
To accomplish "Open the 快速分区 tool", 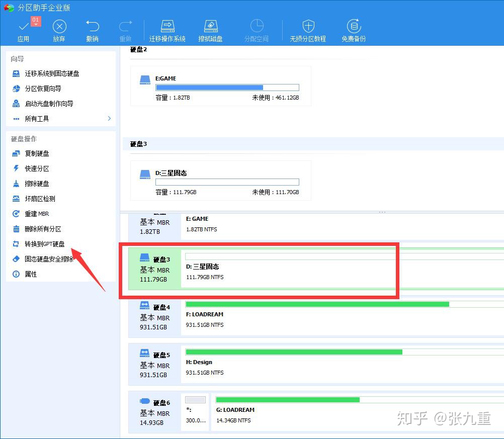I will (x=35, y=168).
